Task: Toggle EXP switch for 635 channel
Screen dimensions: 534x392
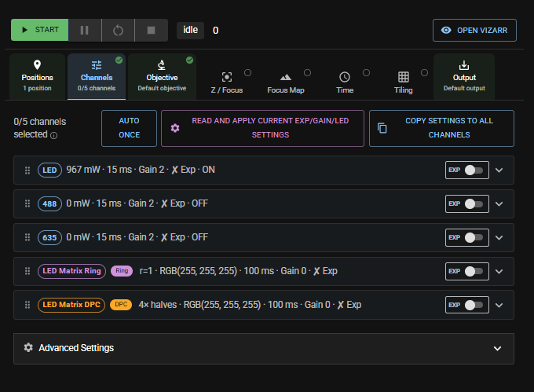Action: (474, 237)
